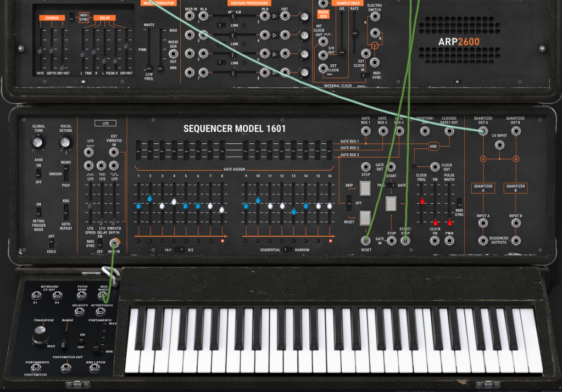The height and width of the screenshot is (392, 562).
Task: Toggle the KBD Auto Repeat switch
Action: coord(66,212)
